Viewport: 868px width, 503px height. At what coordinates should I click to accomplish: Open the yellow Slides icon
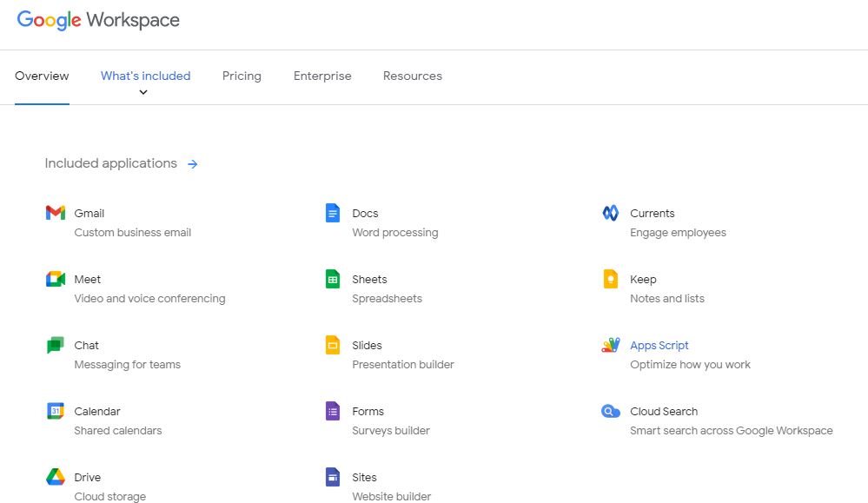pyautogui.click(x=333, y=345)
